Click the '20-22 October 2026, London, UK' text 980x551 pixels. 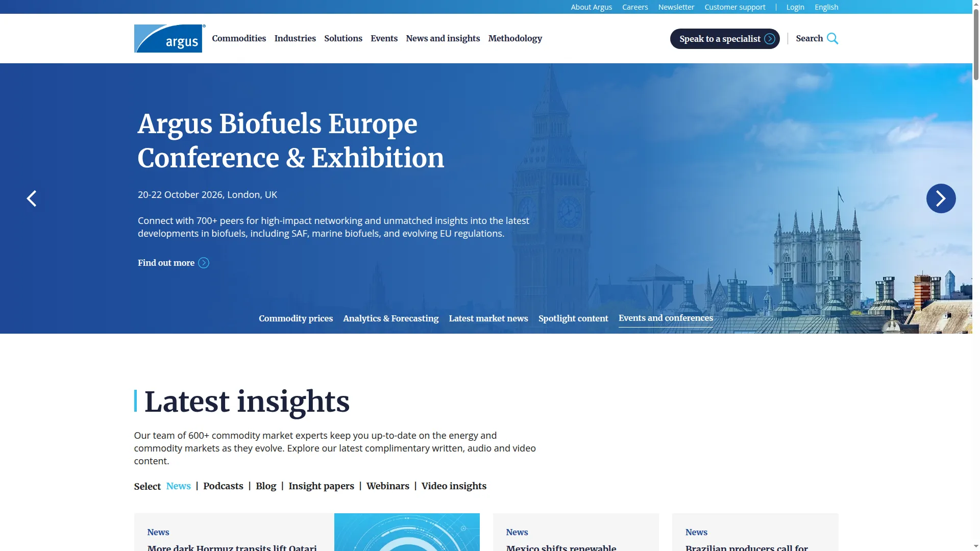(207, 195)
